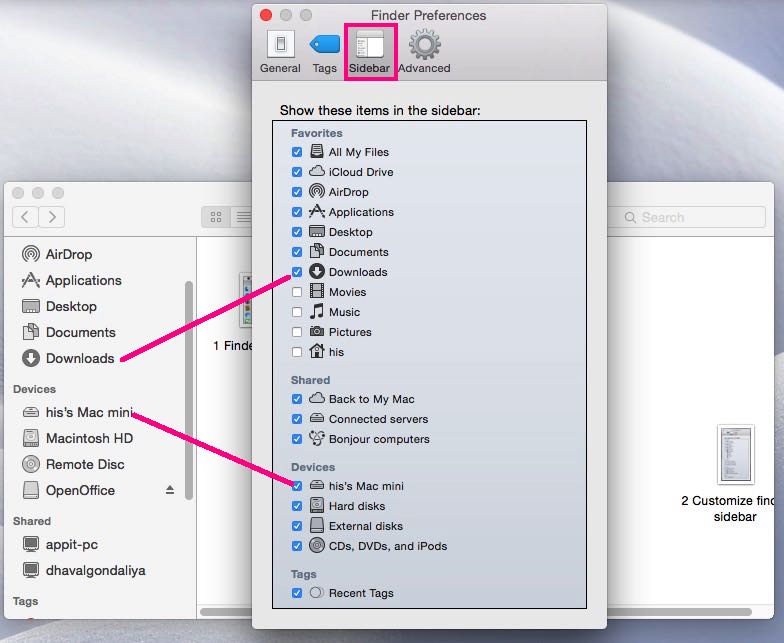
Task: Click the Finder forward navigation button
Action: pyautogui.click(x=51, y=217)
